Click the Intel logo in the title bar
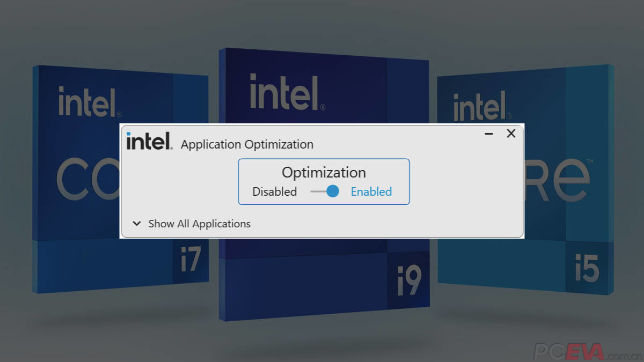Image resolution: width=644 pixels, height=362 pixels. (150, 141)
